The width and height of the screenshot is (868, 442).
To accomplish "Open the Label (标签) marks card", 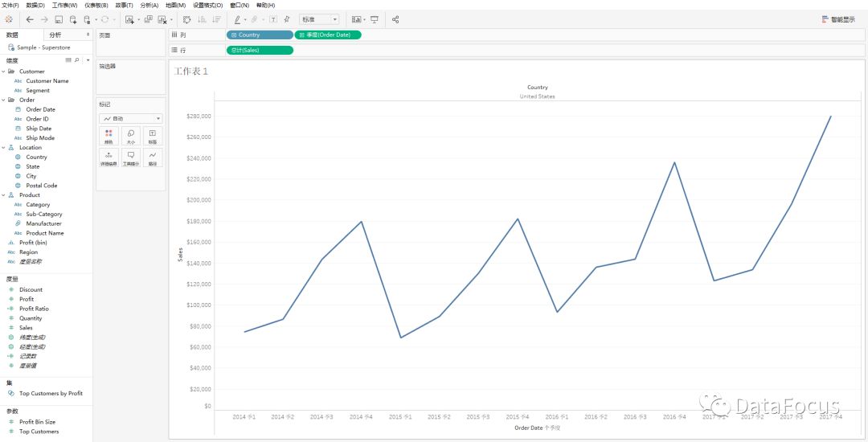I will (x=152, y=136).
